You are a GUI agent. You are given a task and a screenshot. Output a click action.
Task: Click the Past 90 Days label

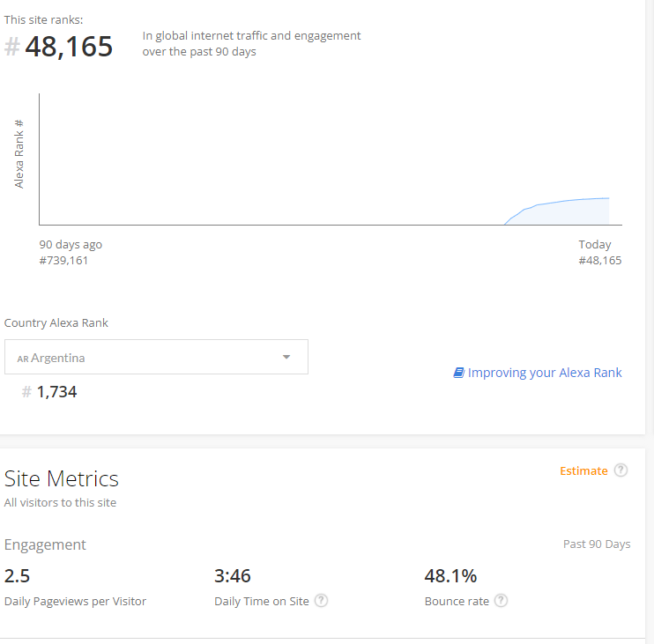(x=597, y=544)
